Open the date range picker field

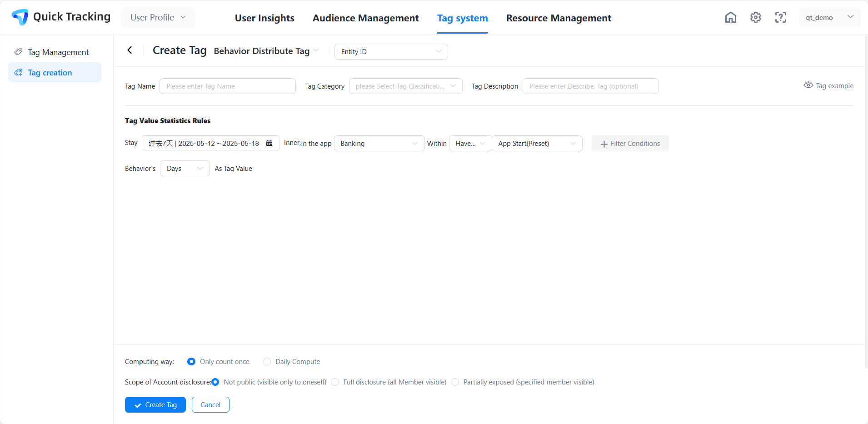click(210, 143)
